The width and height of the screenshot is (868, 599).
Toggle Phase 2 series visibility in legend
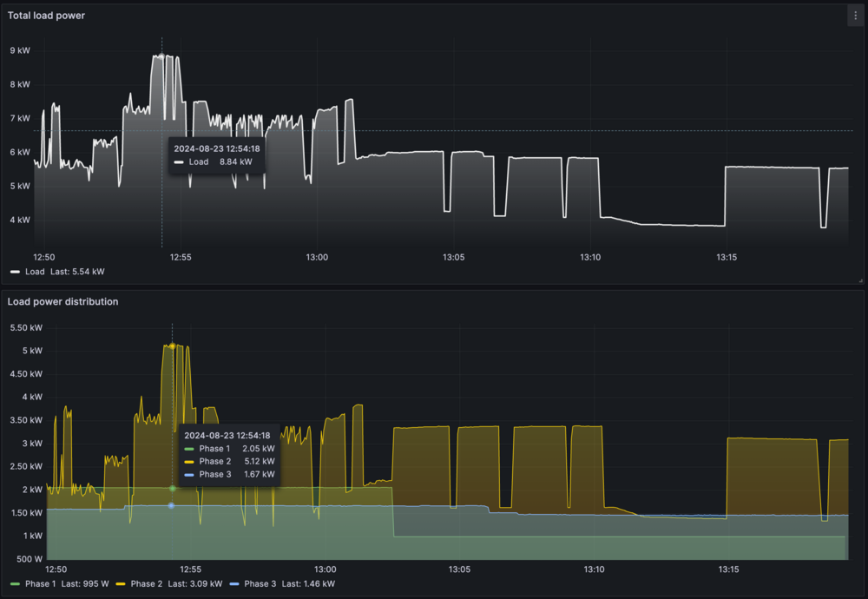[x=147, y=583]
